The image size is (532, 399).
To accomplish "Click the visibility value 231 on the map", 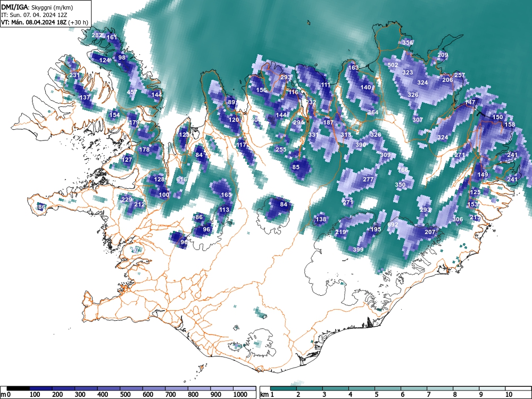I will pos(74,75).
